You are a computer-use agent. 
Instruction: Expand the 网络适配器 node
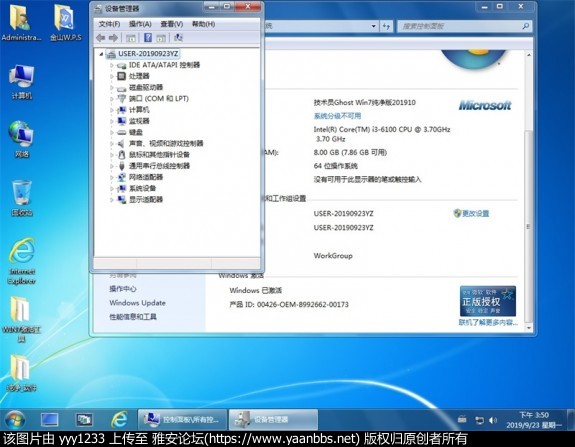coord(112,177)
